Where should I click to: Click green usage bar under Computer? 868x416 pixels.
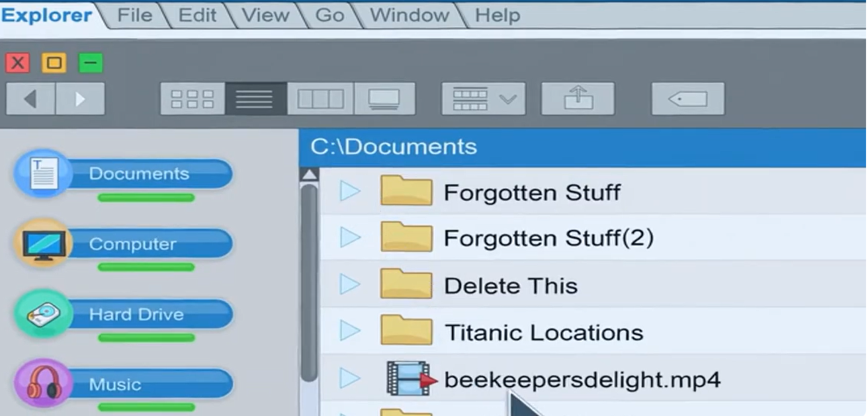(x=146, y=267)
